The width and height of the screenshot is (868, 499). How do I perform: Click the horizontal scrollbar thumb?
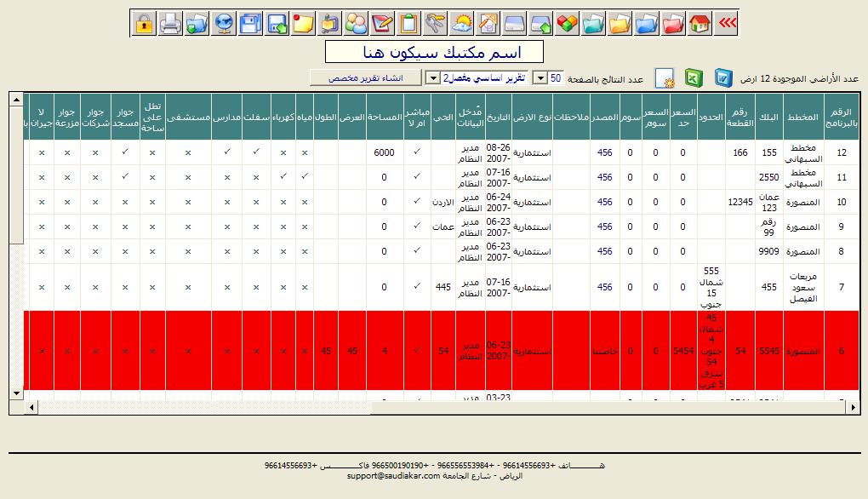click(609, 408)
